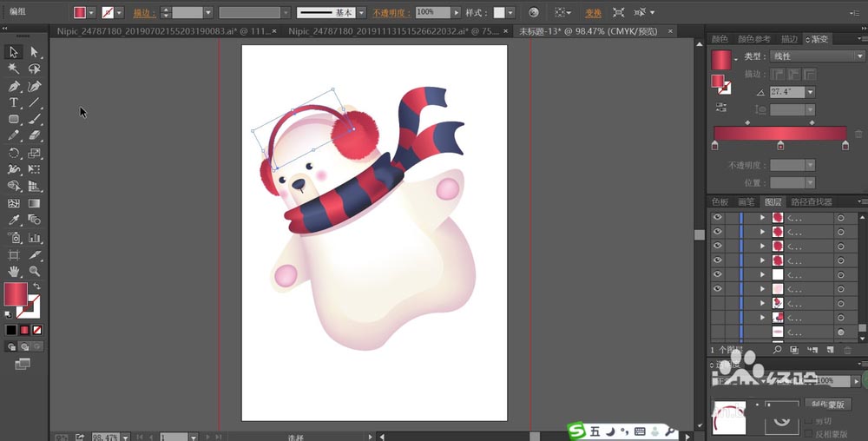Click the middle gradient stop on slider
Viewport: 868px width, 441px height.
(x=780, y=146)
